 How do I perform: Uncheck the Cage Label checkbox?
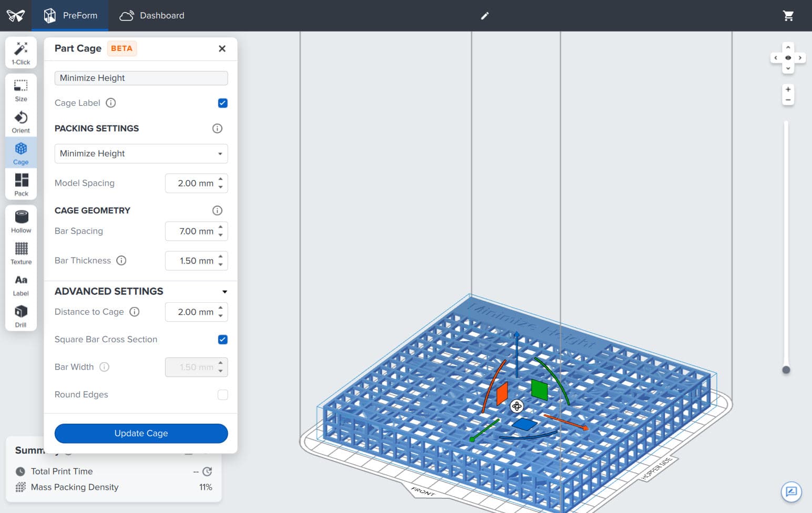tap(222, 103)
